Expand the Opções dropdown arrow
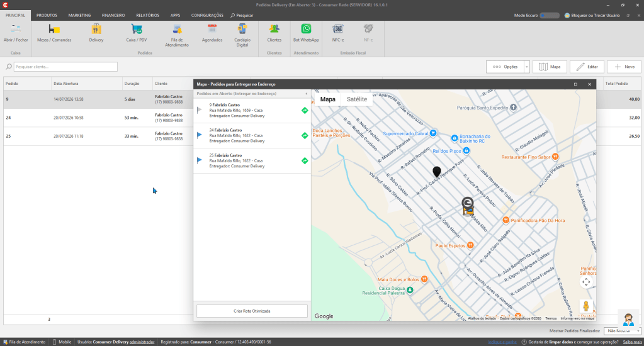The height and width of the screenshot is (346, 644). coord(526,67)
